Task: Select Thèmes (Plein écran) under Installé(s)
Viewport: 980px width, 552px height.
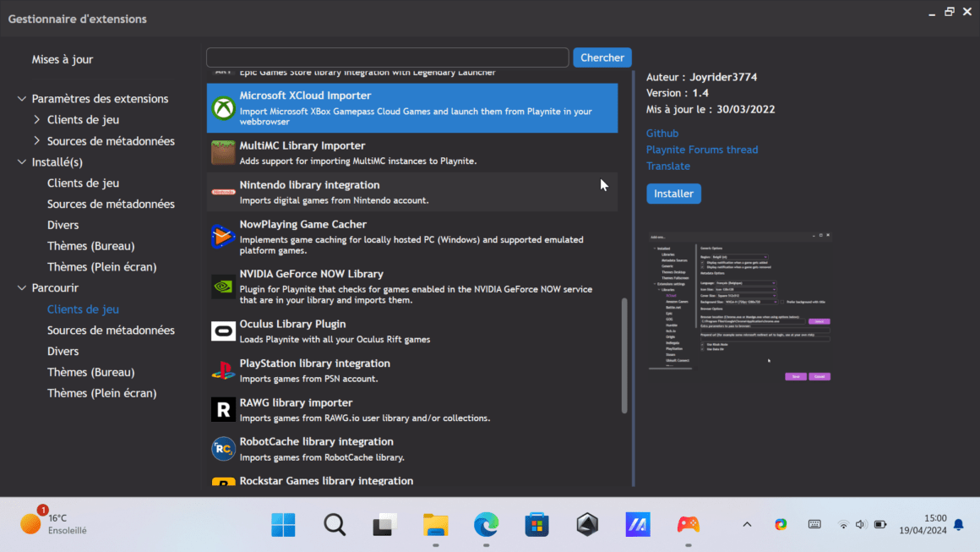Action: click(102, 267)
